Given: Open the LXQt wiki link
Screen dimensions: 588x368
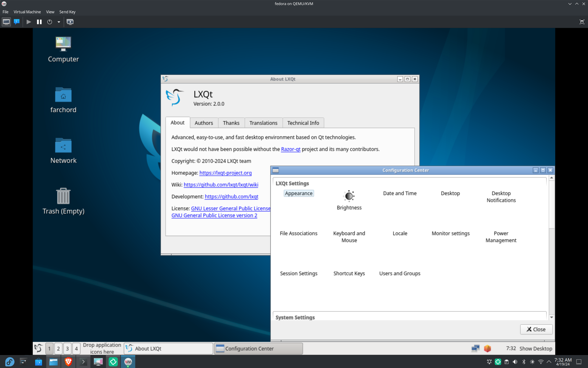Looking at the screenshot, I should pyautogui.click(x=221, y=185).
